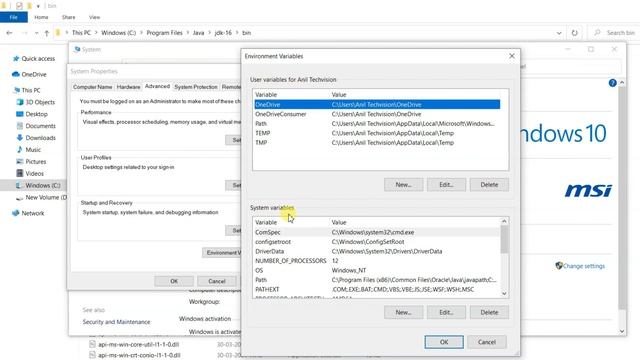Viewport: 640px width, 360px height.
Task: Select the PATHEXT system variable row
Action: pos(377,289)
